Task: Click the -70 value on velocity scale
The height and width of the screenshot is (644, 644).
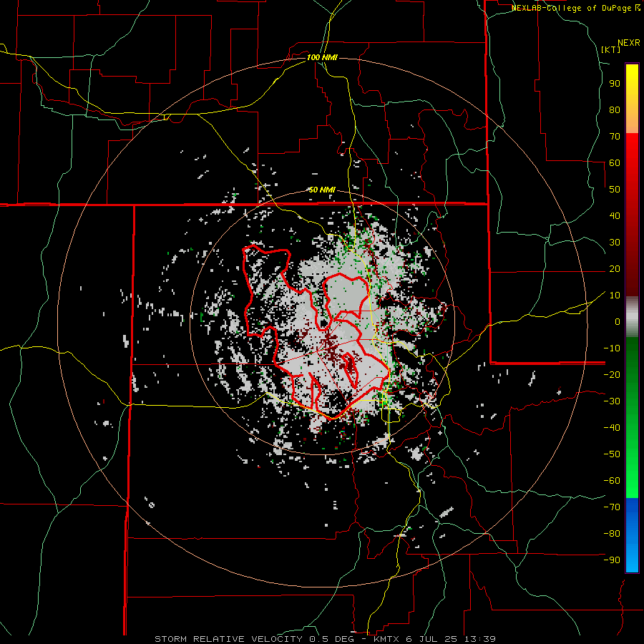Action: tap(612, 507)
